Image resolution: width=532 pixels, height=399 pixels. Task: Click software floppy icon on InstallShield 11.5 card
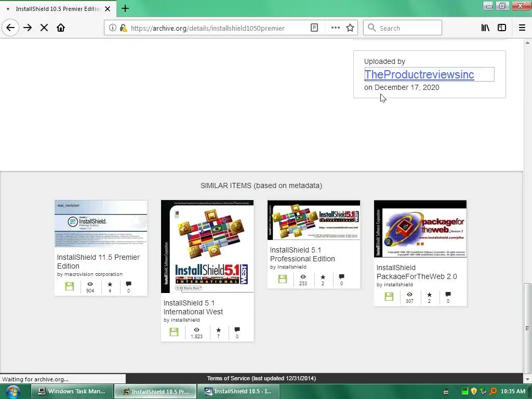coord(70,286)
